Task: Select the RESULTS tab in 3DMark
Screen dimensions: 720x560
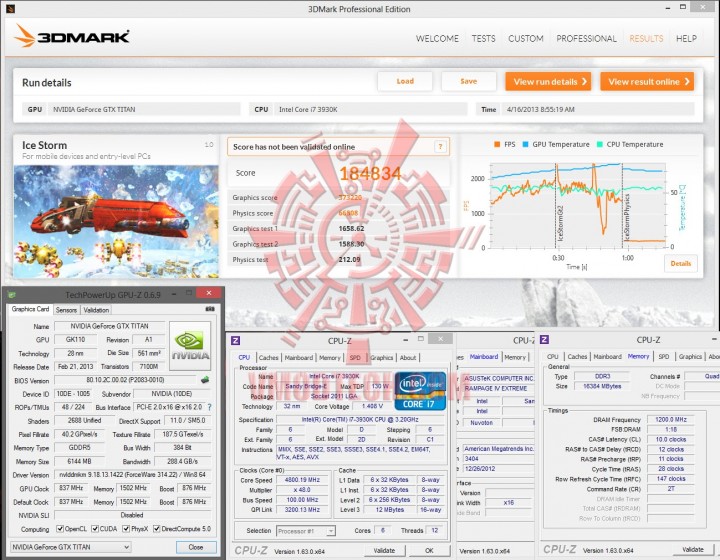Action: click(646, 39)
